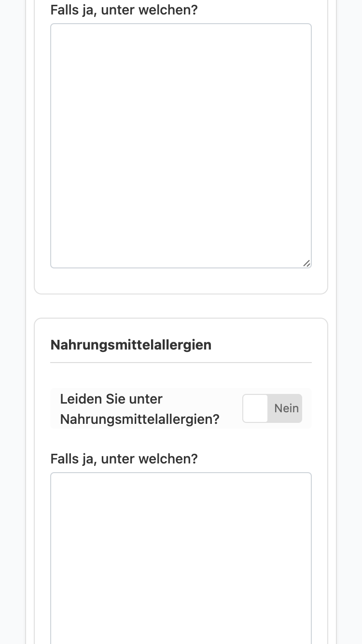
Task: Click the resize grip of the upper text area
Action: (x=307, y=263)
